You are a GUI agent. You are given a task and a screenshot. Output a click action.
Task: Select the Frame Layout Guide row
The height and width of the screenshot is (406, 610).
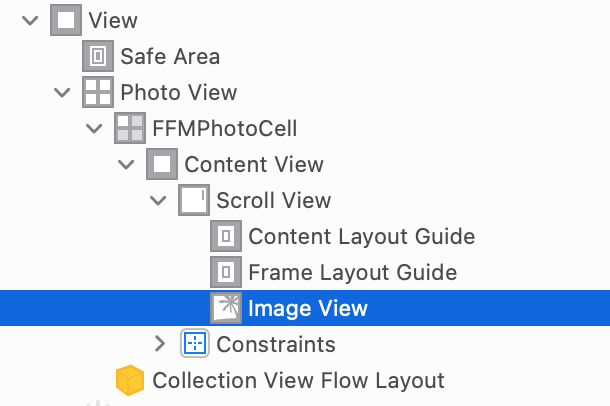click(305, 272)
